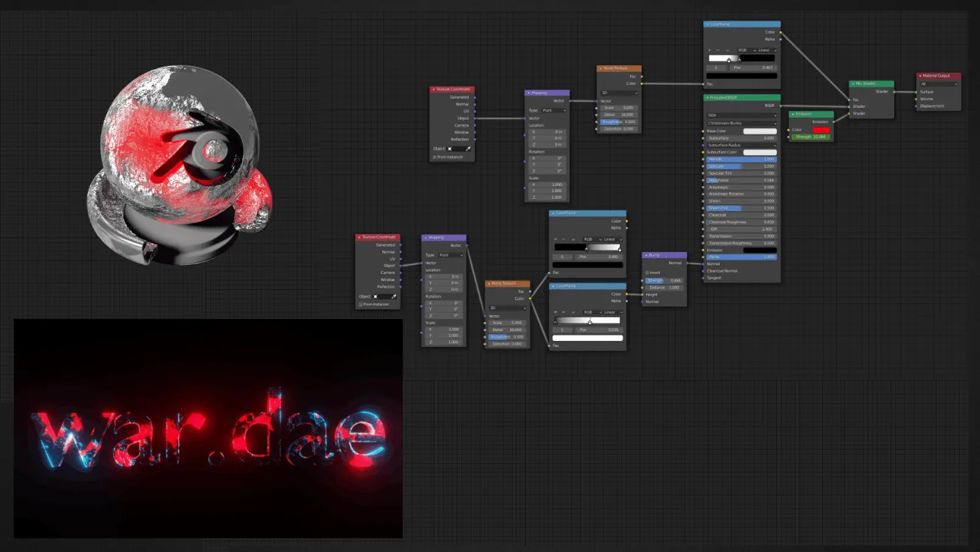980x552 pixels.
Task: Click eyedropper in lower Texture Coordinate Object field
Action: click(394, 296)
